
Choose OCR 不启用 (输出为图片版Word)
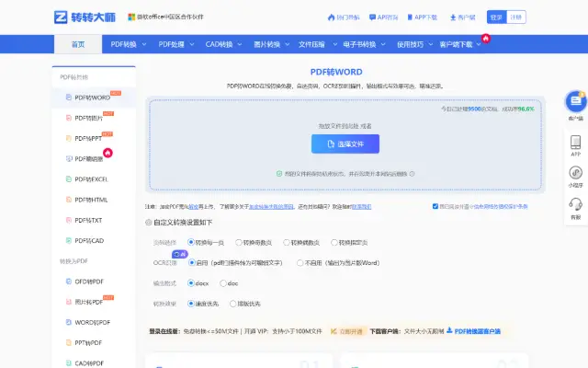[300, 263]
